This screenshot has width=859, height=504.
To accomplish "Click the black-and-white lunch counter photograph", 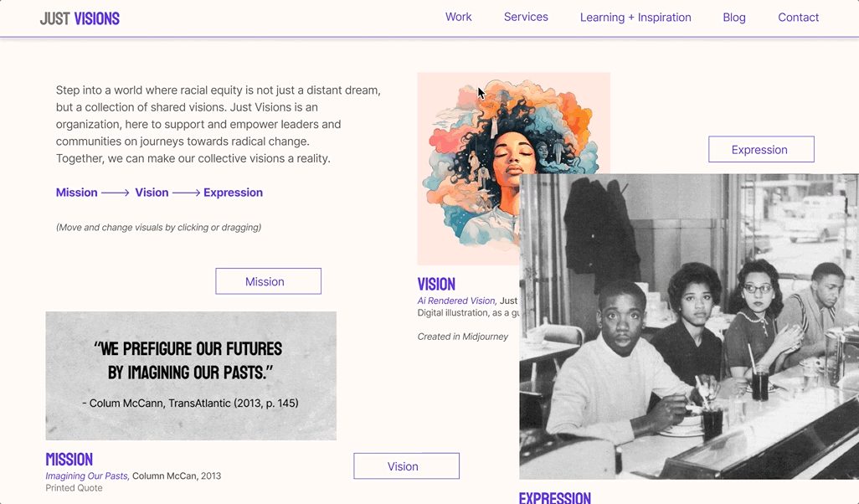I will [x=689, y=327].
